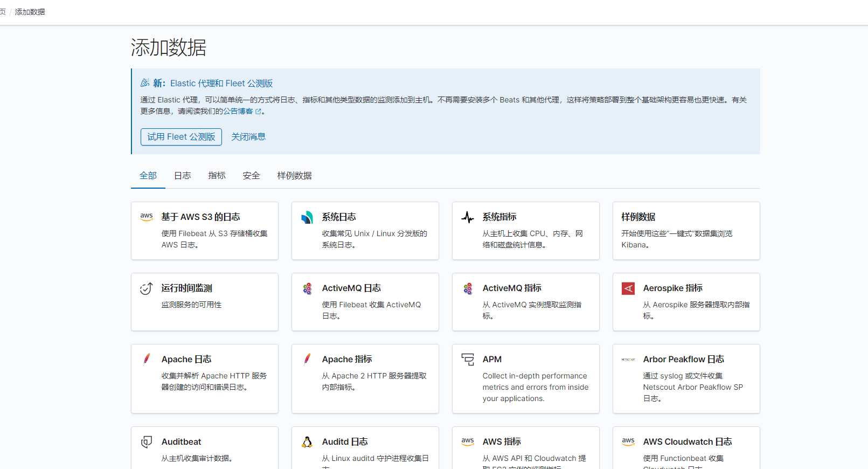
Task: Click the AWS icon on AWS Cloudwatch 日志
Action: click(x=628, y=442)
